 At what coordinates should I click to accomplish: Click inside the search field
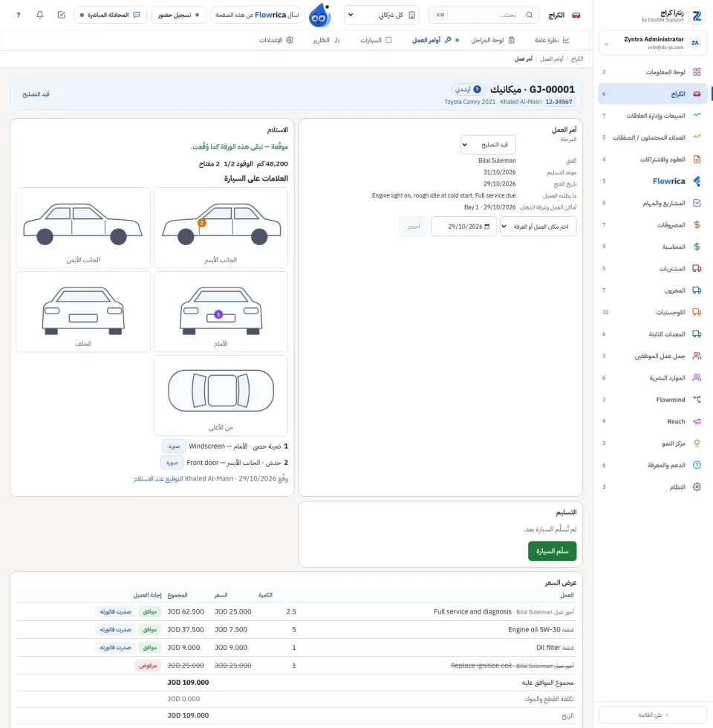484,15
